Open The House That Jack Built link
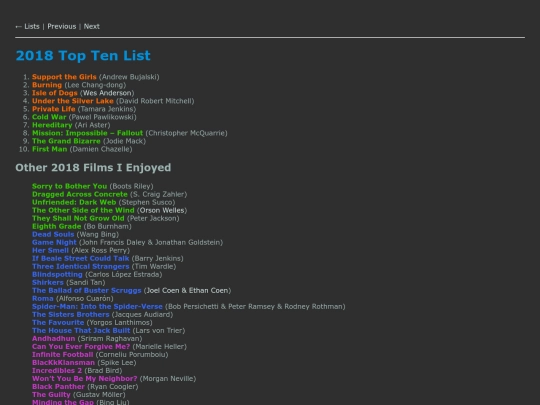 tap(81, 331)
